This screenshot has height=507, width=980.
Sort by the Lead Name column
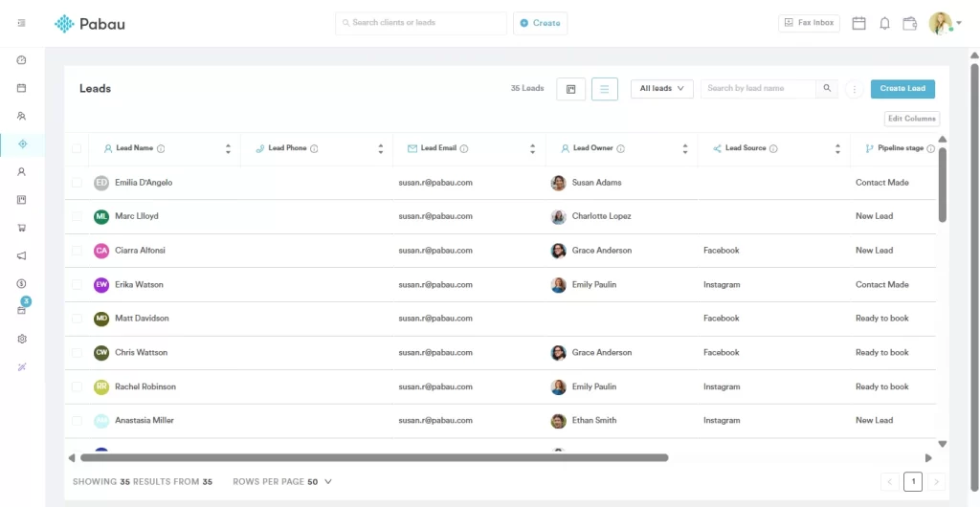228,148
